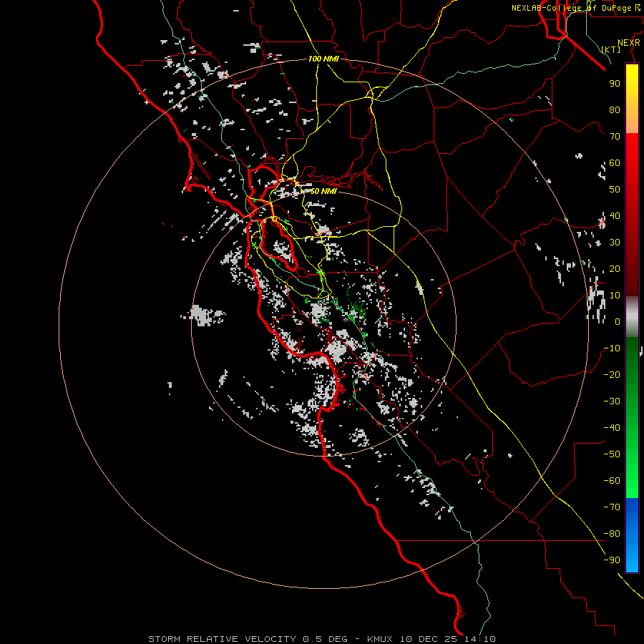Click the 80 value on velocity scale
The height and width of the screenshot is (644, 644).
tap(615, 110)
